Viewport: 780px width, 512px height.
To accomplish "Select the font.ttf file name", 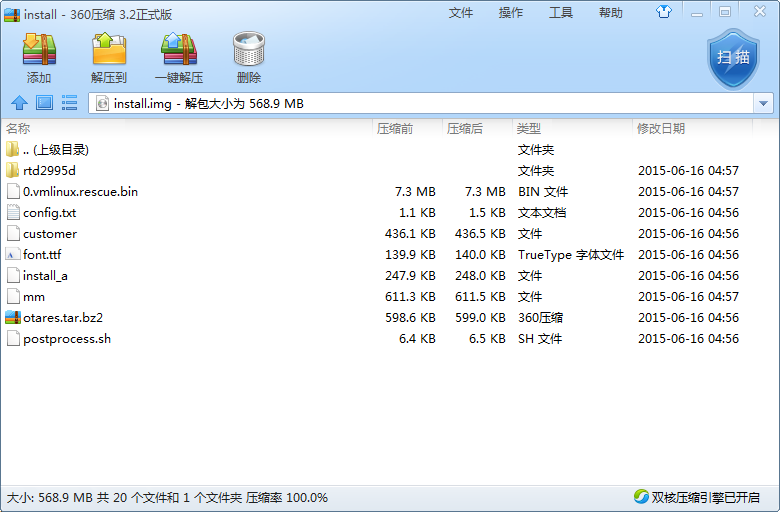I will coord(42,255).
